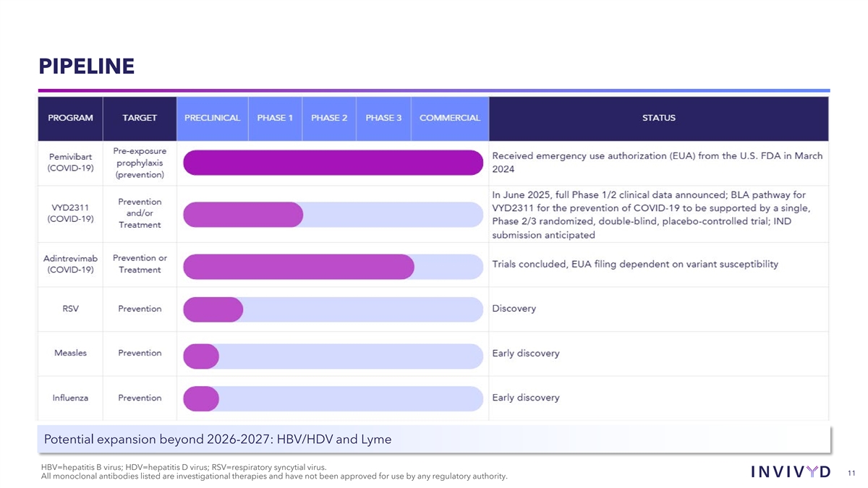Click the PROGRAM column header
The width and height of the screenshot is (868, 488).
(70, 118)
